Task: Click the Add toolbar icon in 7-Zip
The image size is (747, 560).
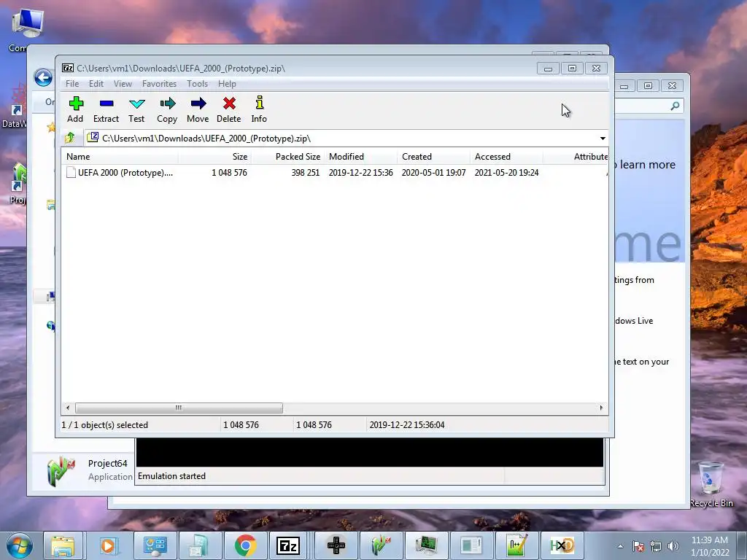Action: (75, 109)
